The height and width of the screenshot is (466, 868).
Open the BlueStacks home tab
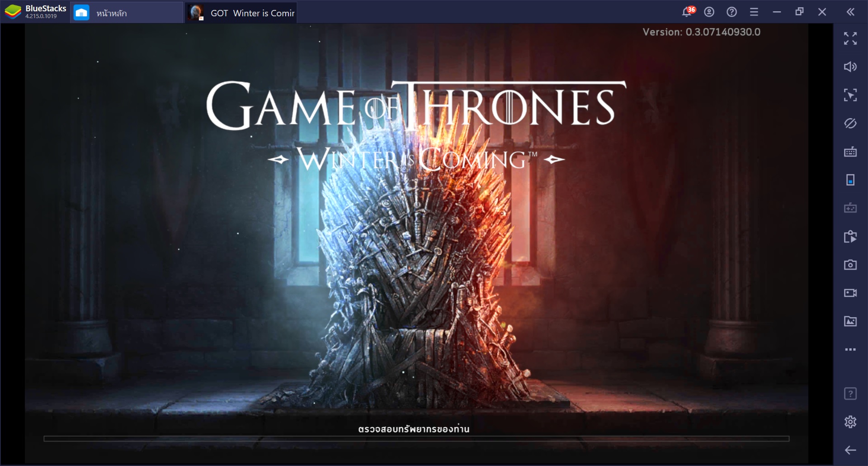[127, 12]
